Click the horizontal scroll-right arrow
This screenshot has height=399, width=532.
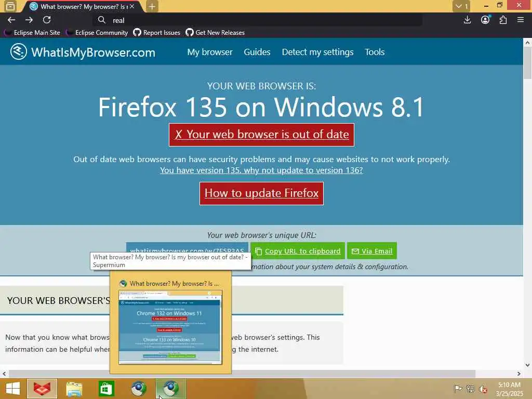[519, 374]
